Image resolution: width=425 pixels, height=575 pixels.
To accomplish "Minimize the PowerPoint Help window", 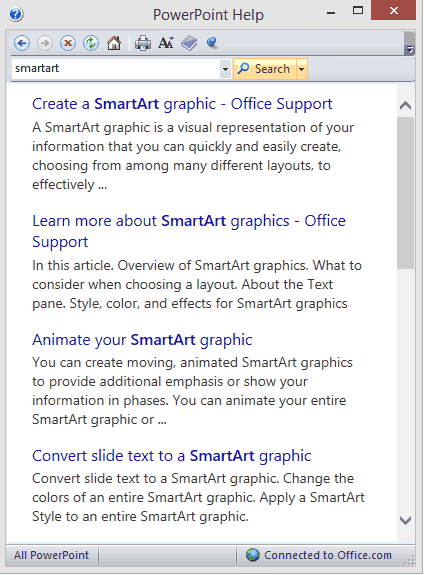I will [331, 13].
